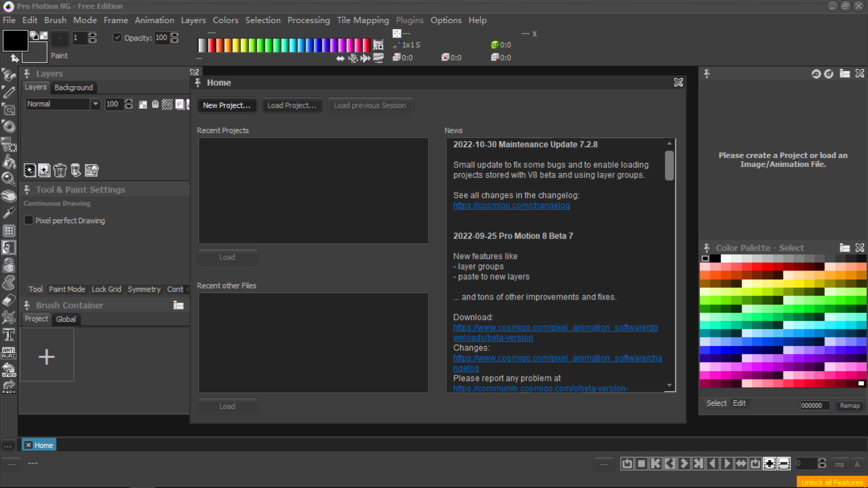Switch to Global brush tab
The width and height of the screenshot is (868, 488).
tap(66, 319)
